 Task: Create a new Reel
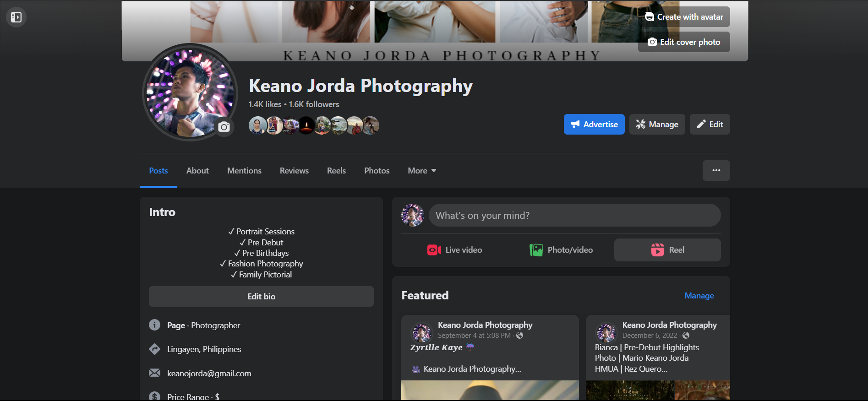pyautogui.click(x=667, y=250)
